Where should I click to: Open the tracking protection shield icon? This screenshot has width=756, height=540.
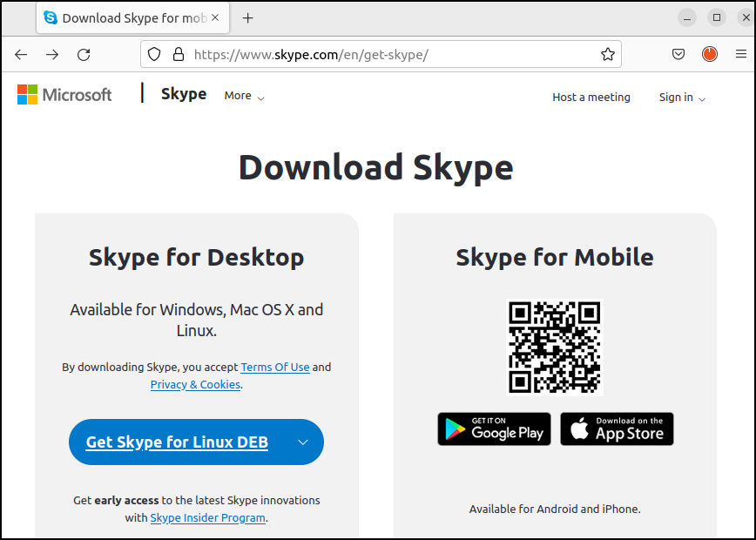click(x=154, y=54)
